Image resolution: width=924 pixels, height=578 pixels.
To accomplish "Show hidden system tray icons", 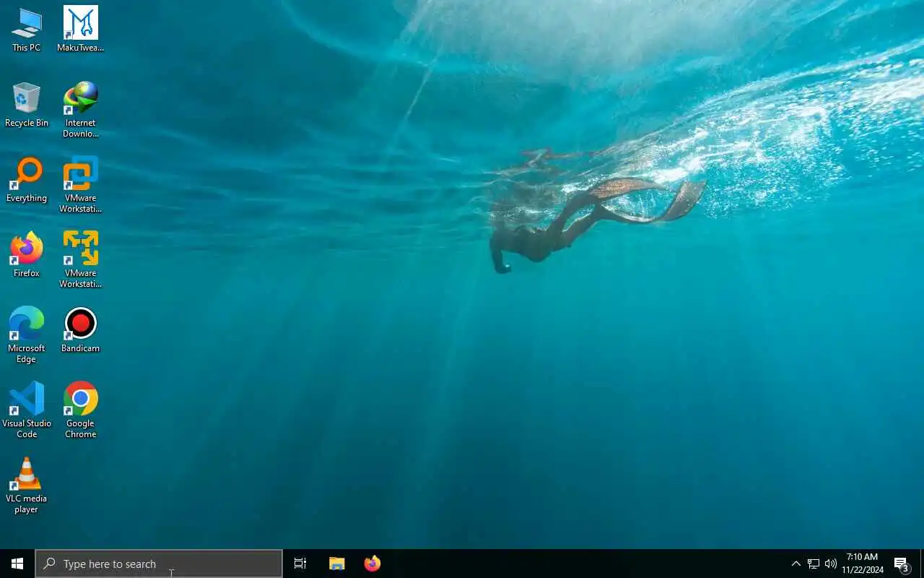I will [x=796, y=564].
